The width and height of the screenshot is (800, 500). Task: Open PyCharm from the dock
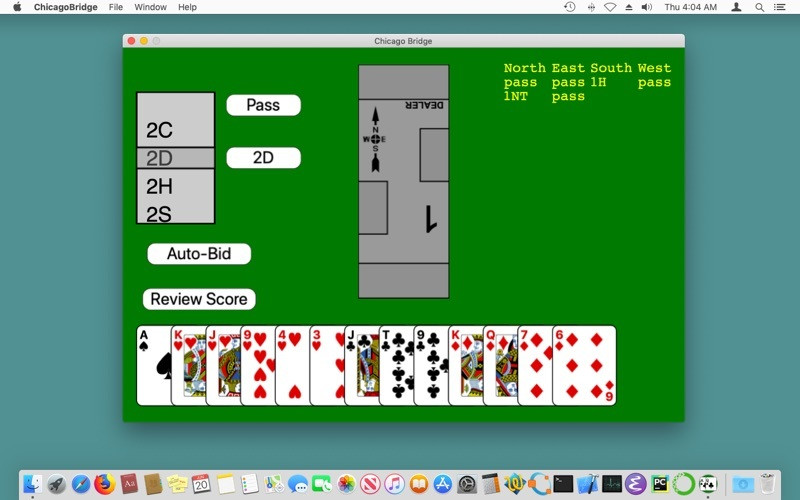660,483
